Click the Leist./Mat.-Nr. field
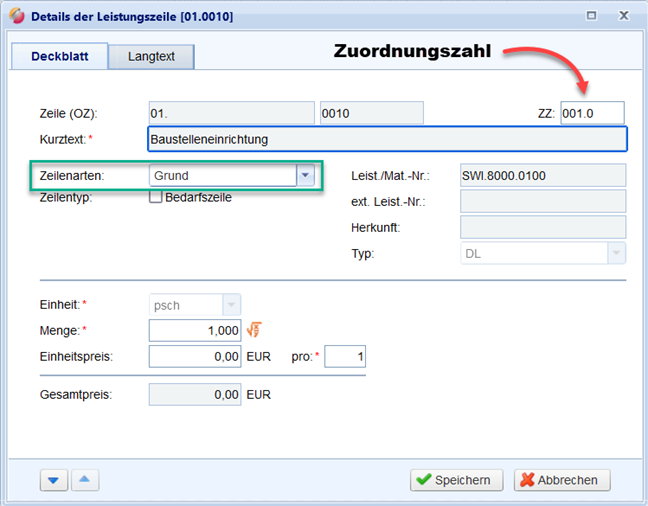The width and height of the screenshot is (648, 506). click(x=542, y=176)
